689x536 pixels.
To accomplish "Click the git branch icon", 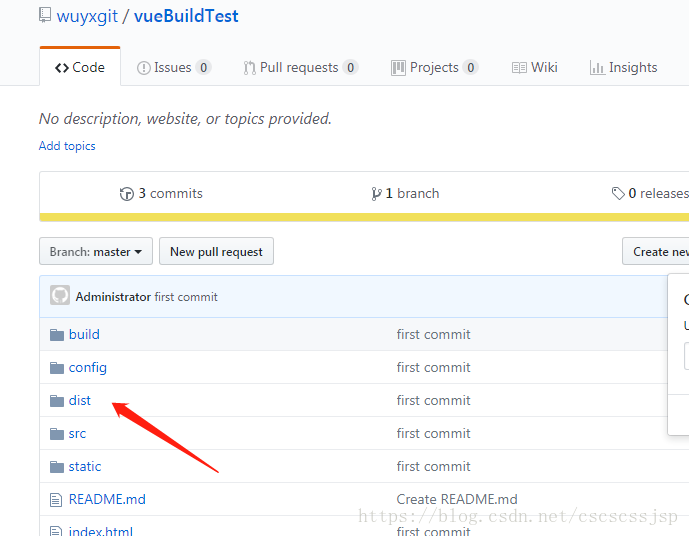I will coord(376,194).
